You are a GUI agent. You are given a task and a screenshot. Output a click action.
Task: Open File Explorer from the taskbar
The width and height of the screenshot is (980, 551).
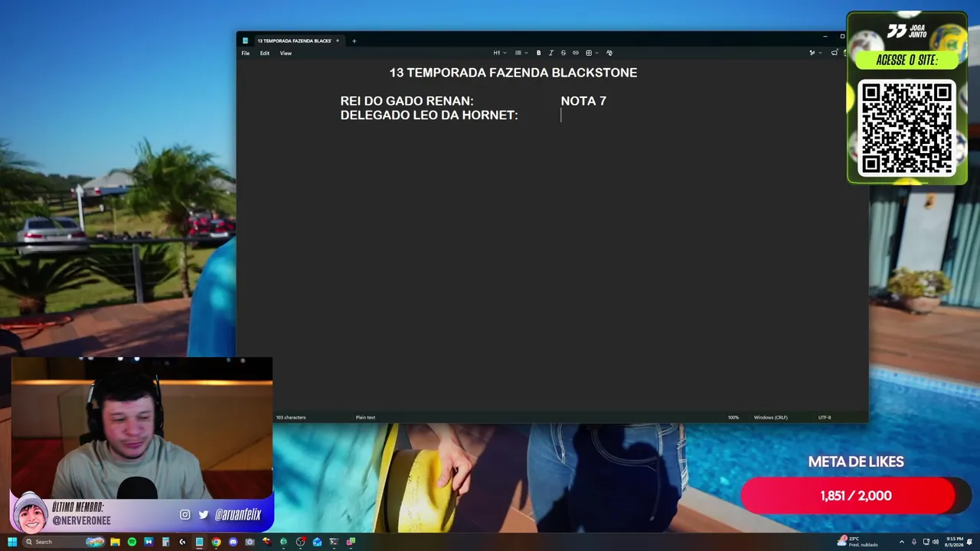pos(115,542)
